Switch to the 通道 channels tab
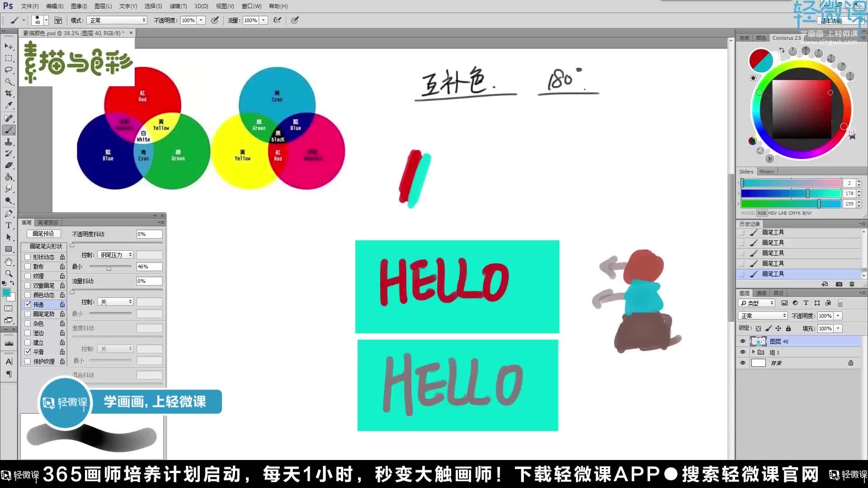This screenshot has height=488, width=868. coord(761,293)
